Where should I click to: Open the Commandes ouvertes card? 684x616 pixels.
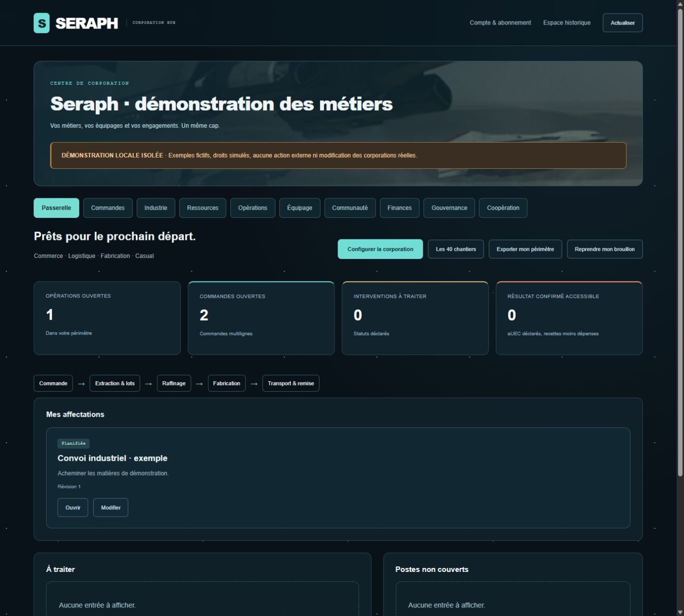click(x=261, y=318)
